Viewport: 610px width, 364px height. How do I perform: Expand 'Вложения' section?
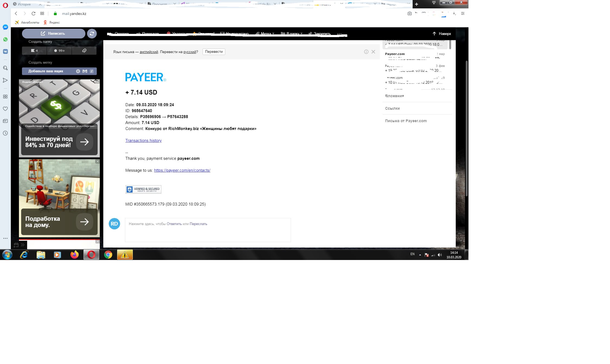pyautogui.click(x=394, y=96)
